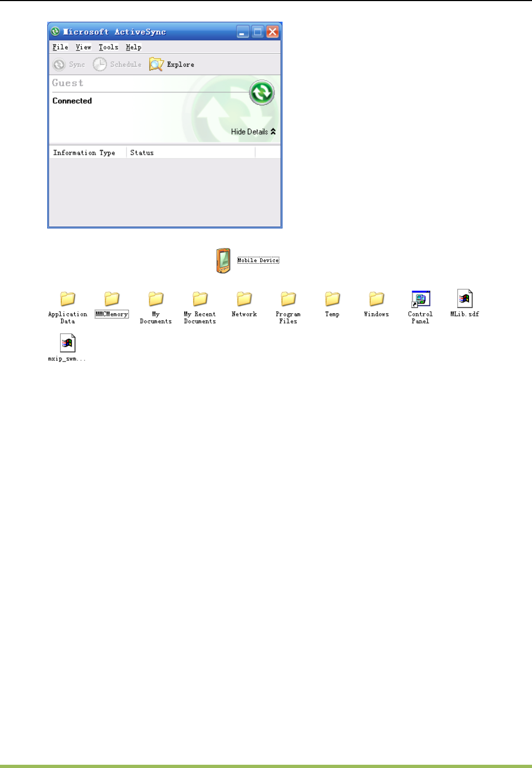The width and height of the screenshot is (532, 768).
Task: Select the mxip_swm file icon
Action: (67, 343)
